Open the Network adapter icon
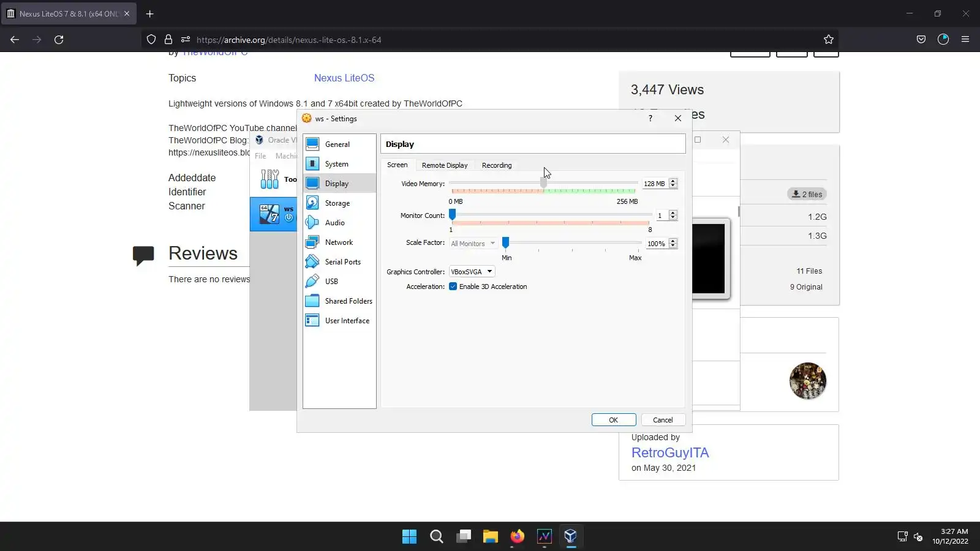Viewport: 980px width, 551px height. coord(312,242)
